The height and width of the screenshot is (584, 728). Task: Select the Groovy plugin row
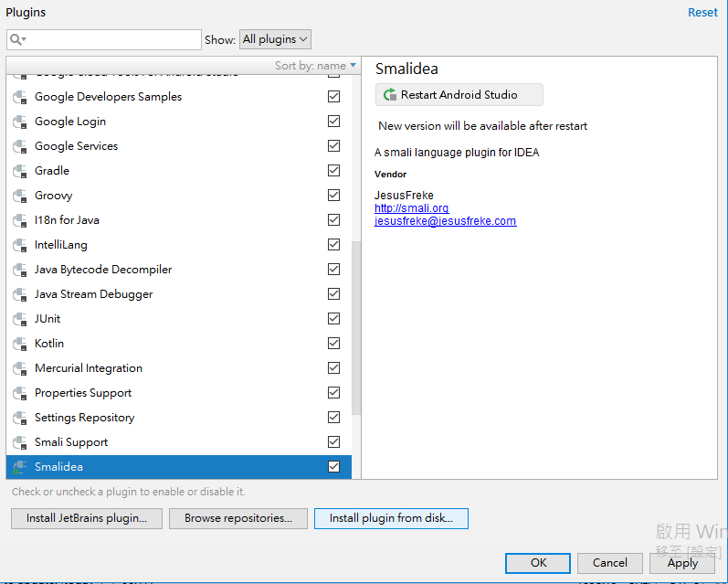[179, 196]
